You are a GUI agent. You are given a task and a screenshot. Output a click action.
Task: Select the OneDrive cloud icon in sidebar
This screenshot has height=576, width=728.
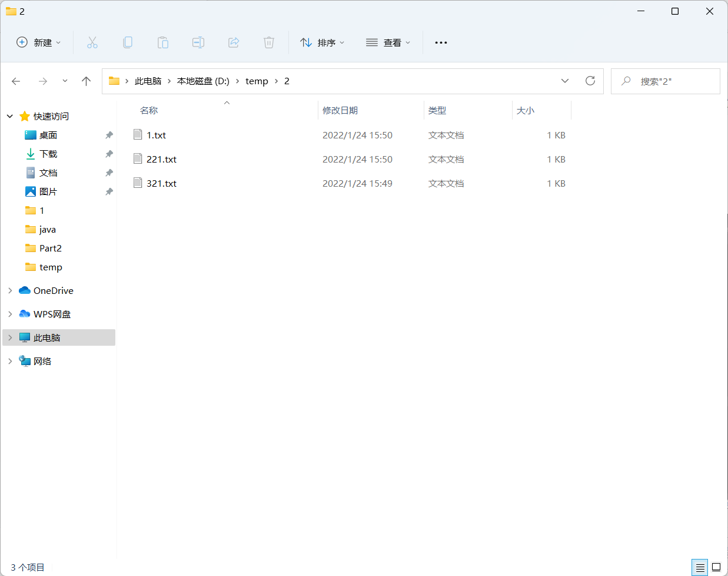point(24,290)
